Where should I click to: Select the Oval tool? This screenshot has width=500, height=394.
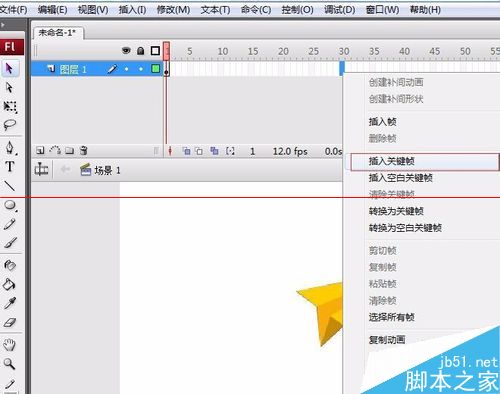click(x=10, y=206)
